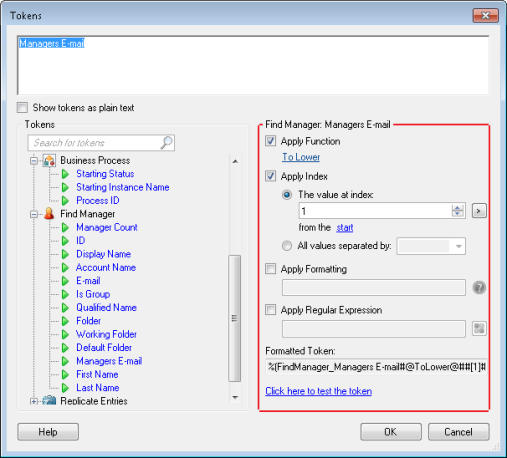
Task: Select the Display Name token
Action: tap(103, 254)
